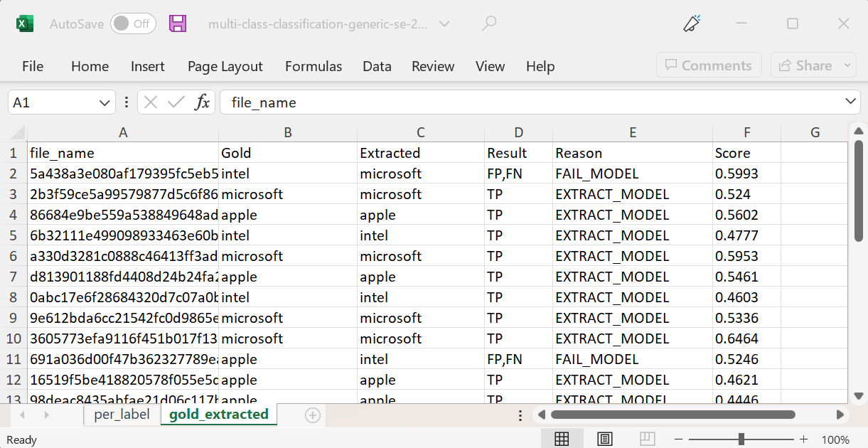
Task: Click the tab bar split handle dots
Action: pos(520,415)
